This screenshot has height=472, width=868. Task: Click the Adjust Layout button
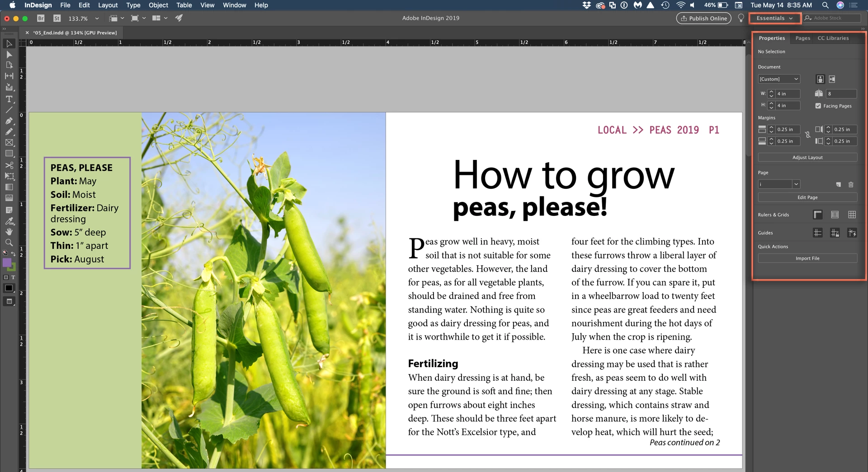807,157
